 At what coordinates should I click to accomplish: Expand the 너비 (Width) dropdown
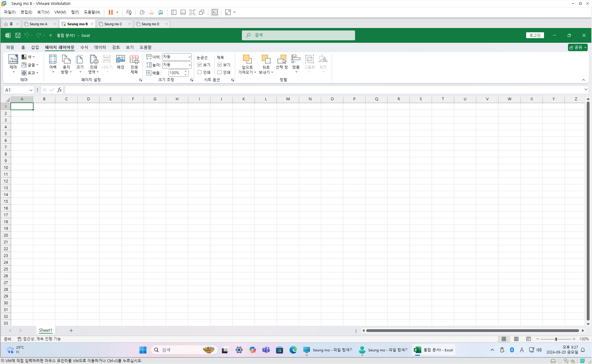[189, 57]
